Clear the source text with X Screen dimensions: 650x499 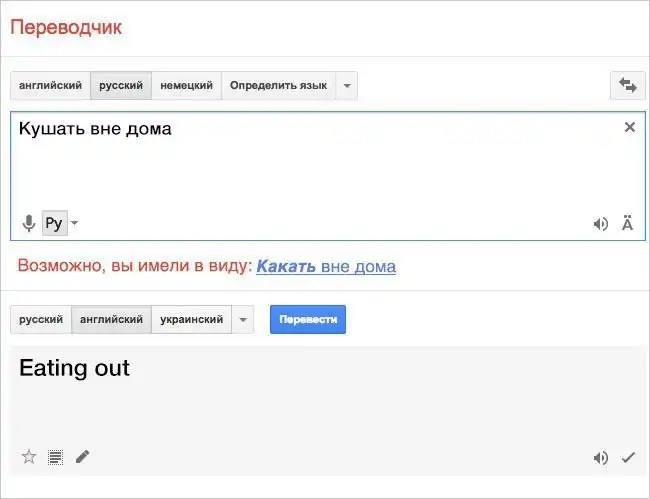click(x=629, y=127)
